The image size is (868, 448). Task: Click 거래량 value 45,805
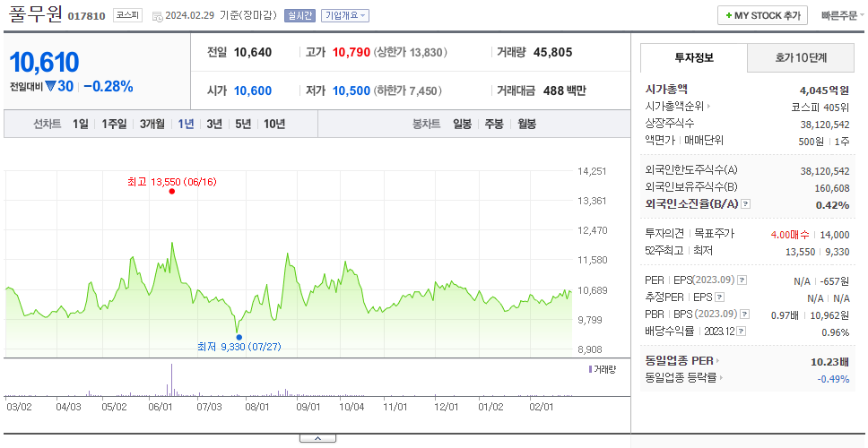pos(553,53)
